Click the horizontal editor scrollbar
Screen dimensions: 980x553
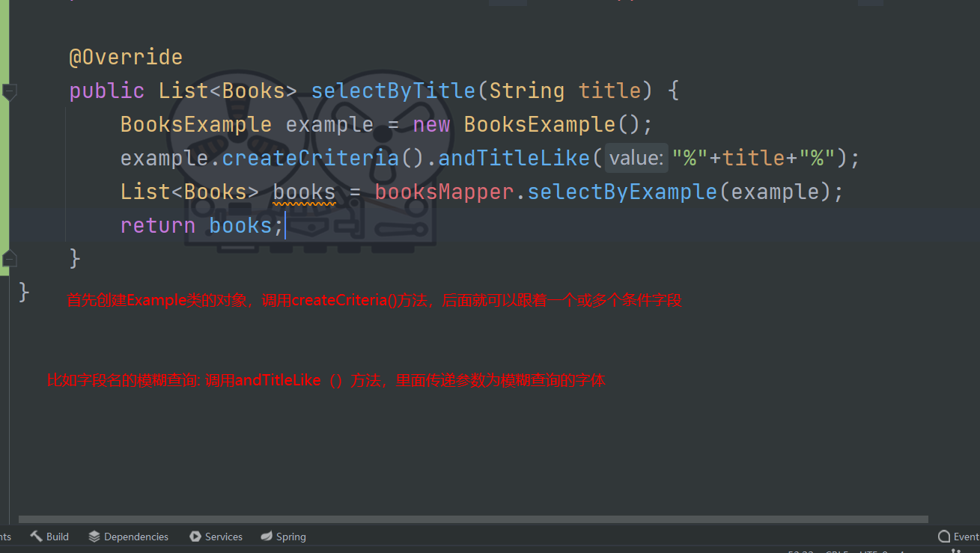[473, 519]
